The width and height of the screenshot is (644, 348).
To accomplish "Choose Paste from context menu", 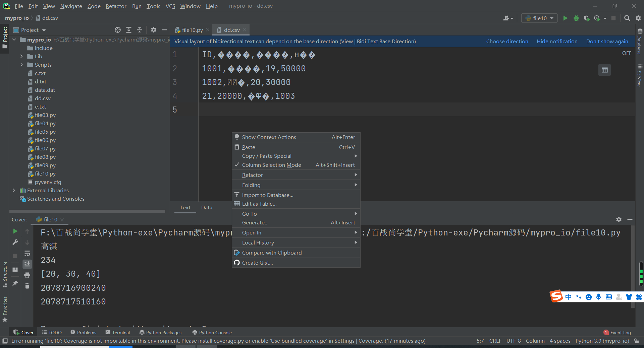I will pyautogui.click(x=296, y=147).
